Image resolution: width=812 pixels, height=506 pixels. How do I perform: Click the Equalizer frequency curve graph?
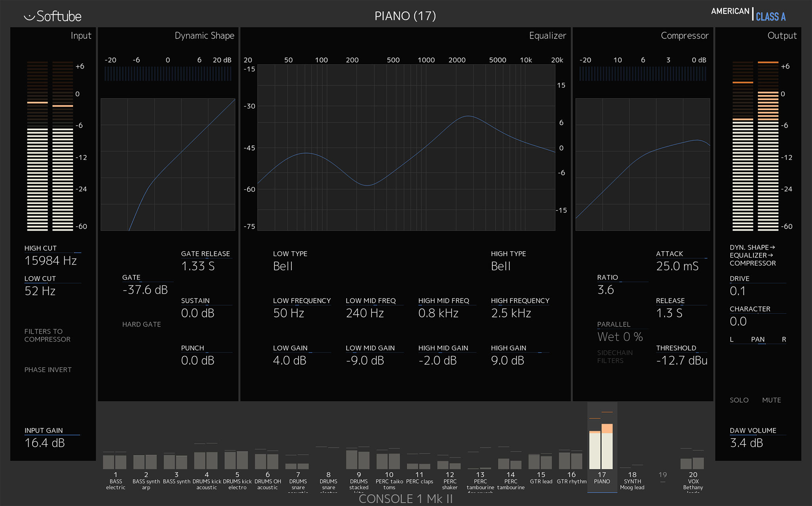coord(406,147)
